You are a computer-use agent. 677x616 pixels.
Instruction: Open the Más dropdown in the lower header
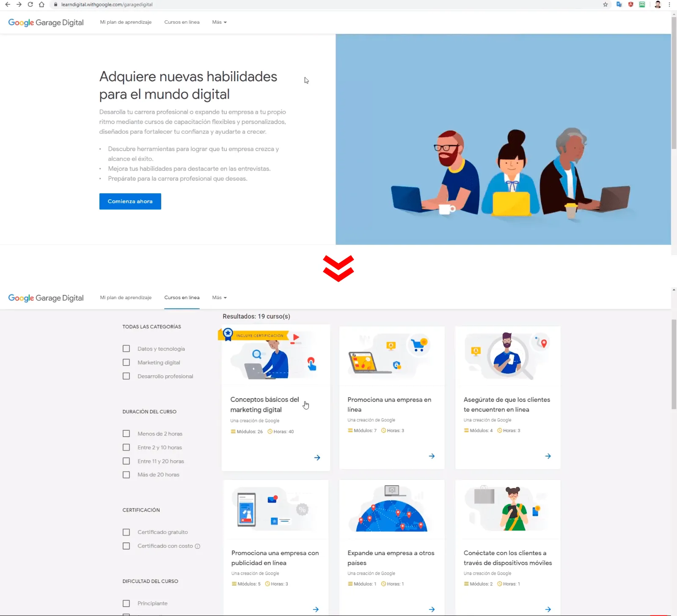pos(219,297)
